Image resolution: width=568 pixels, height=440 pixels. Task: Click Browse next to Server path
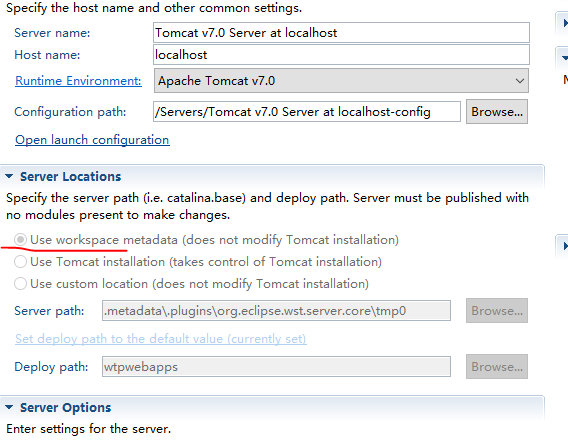pyautogui.click(x=497, y=311)
